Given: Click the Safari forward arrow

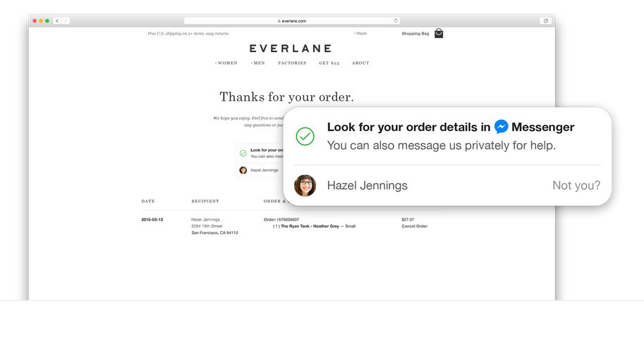Looking at the screenshot, I should point(66,21).
